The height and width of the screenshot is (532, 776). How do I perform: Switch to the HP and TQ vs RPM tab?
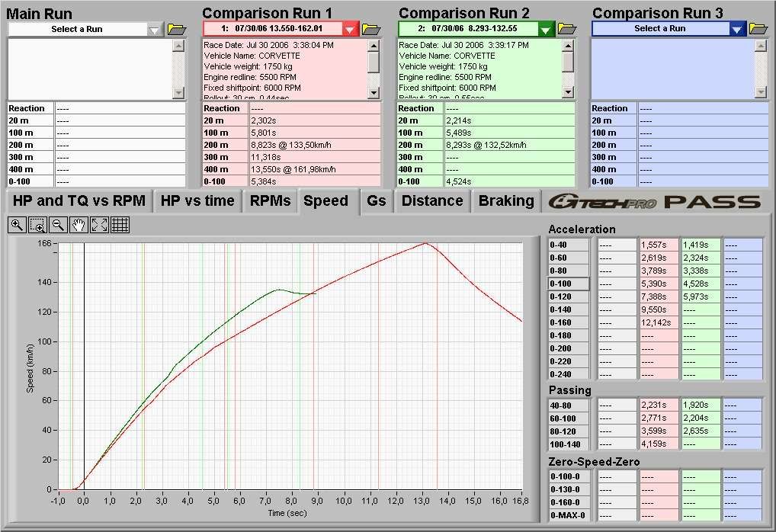79,201
